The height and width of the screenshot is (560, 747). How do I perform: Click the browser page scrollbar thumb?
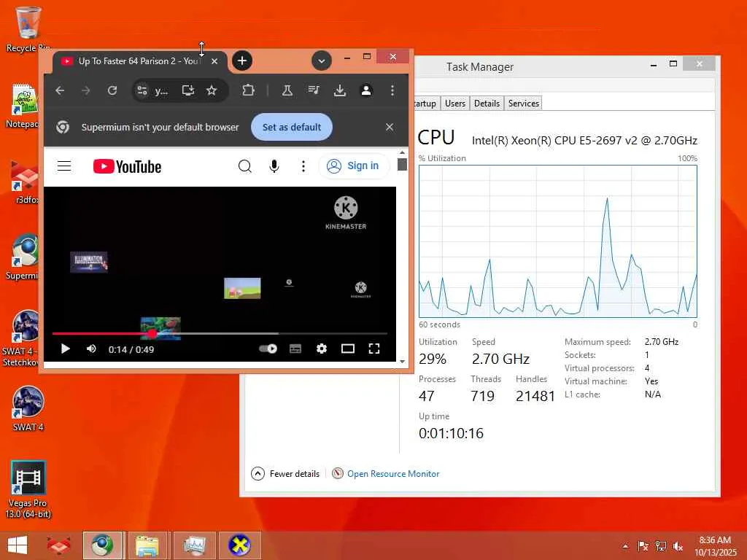point(402,164)
